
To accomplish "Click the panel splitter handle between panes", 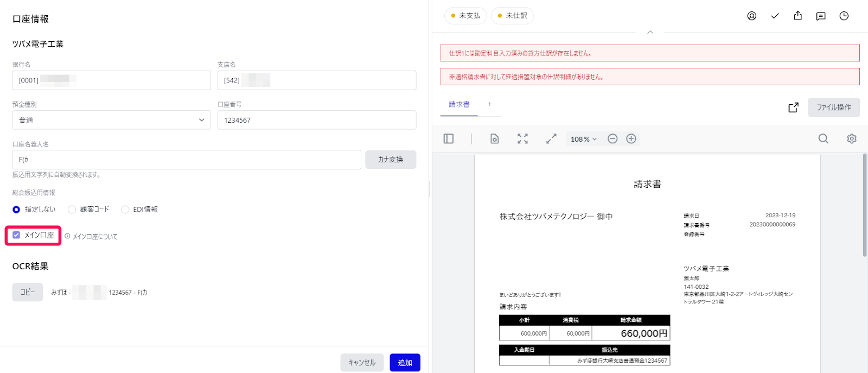I will point(430,189).
